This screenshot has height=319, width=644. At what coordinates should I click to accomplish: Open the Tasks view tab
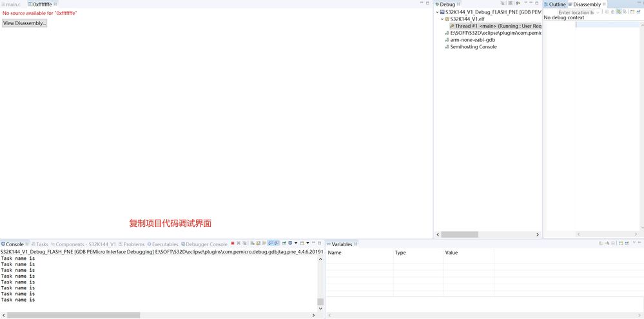click(39, 244)
